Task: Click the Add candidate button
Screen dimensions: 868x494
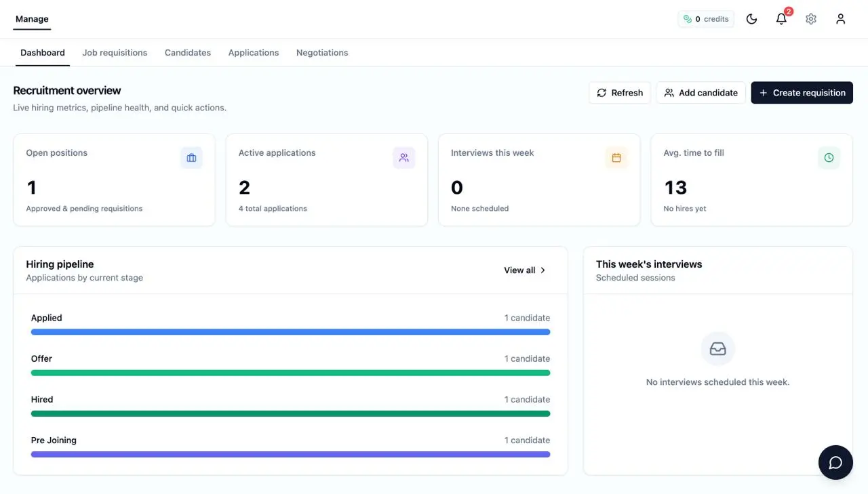Action: (701, 93)
